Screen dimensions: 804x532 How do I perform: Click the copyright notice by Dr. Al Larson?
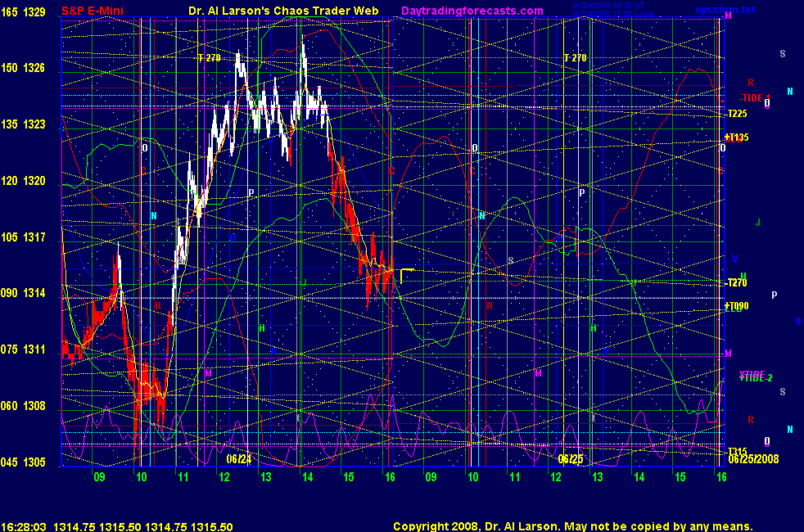click(x=573, y=526)
